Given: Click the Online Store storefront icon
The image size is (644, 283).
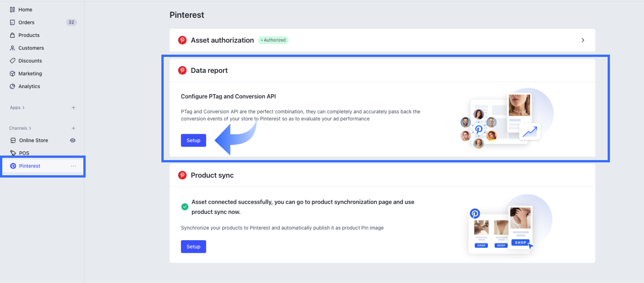Looking at the screenshot, I should coord(13,140).
